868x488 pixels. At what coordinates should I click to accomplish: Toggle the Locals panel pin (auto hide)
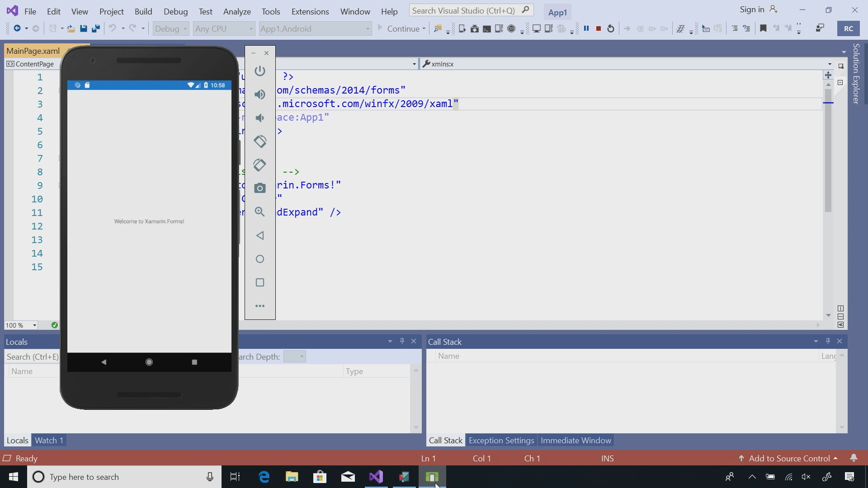pyautogui.click(x=402, y=341)
